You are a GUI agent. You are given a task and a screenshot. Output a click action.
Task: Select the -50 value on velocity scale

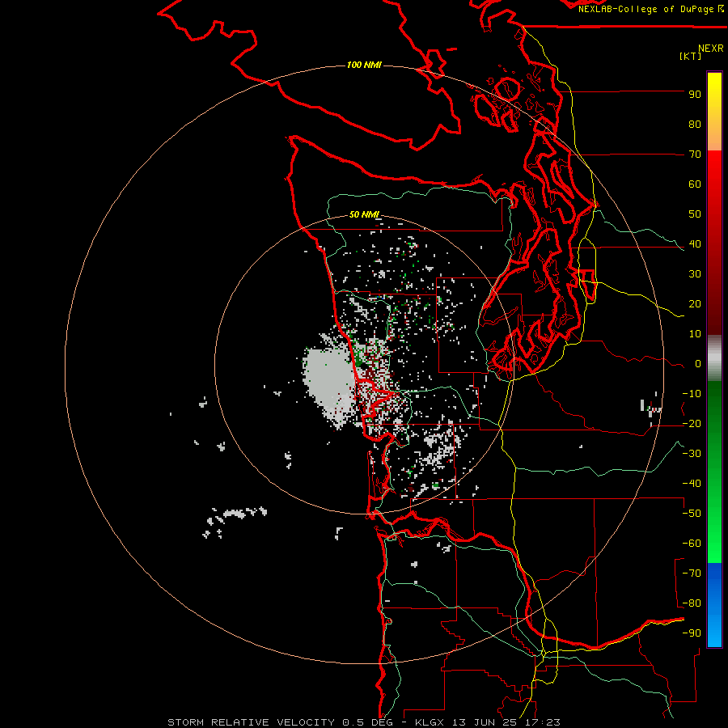point(692,514)
